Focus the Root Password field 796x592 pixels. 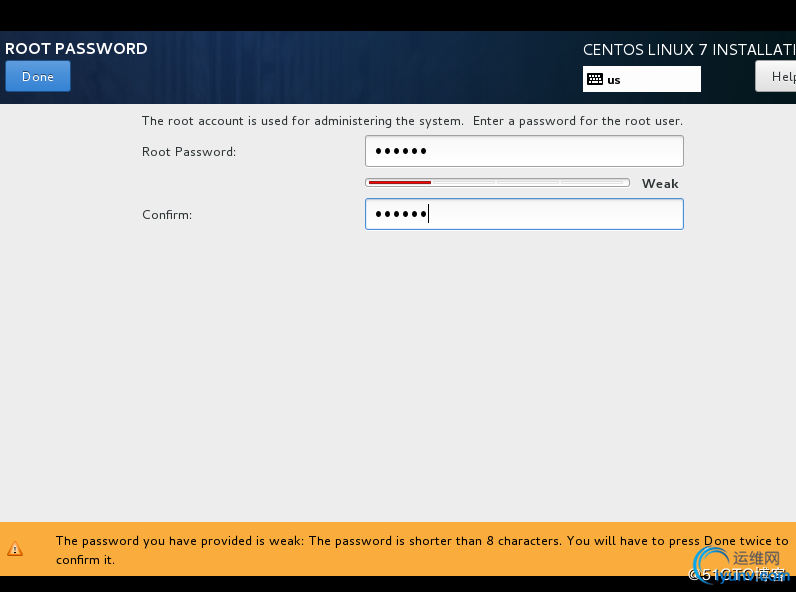pyautogui.click(x=524, y=151)
